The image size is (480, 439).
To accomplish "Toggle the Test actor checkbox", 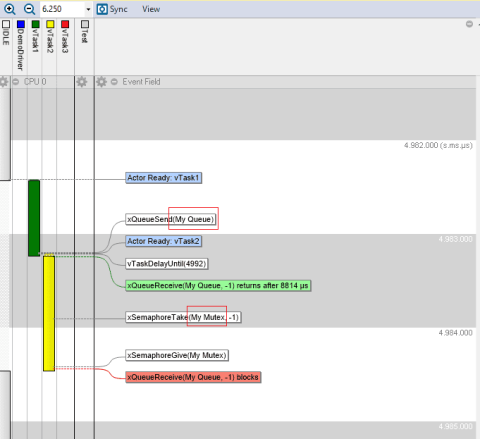I will pos(85,24).
